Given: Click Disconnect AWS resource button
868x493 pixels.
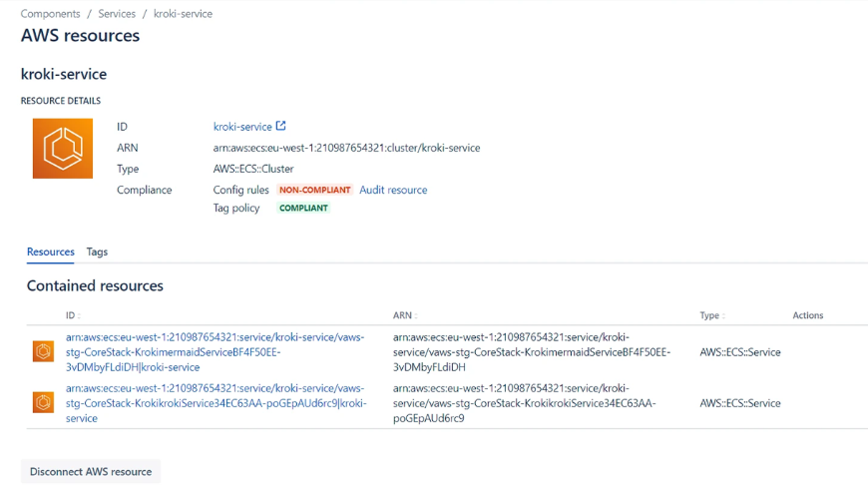Looking at the screenshot, I should pyautogui.click(x=91, y=471).
